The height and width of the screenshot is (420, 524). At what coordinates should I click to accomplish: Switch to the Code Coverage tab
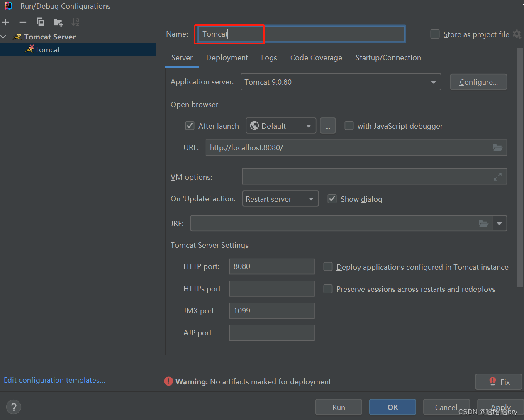pos(316,58)
